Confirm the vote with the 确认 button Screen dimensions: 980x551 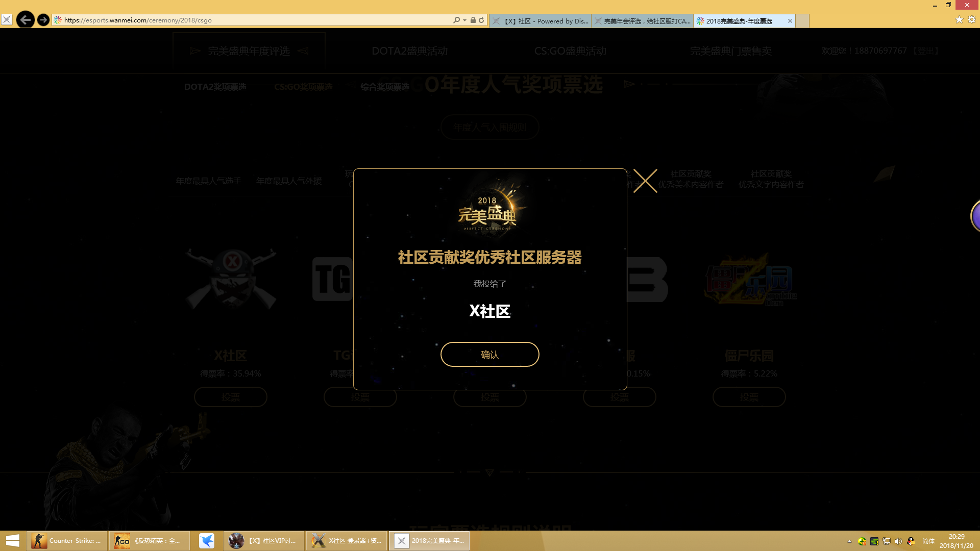(489, 354)
